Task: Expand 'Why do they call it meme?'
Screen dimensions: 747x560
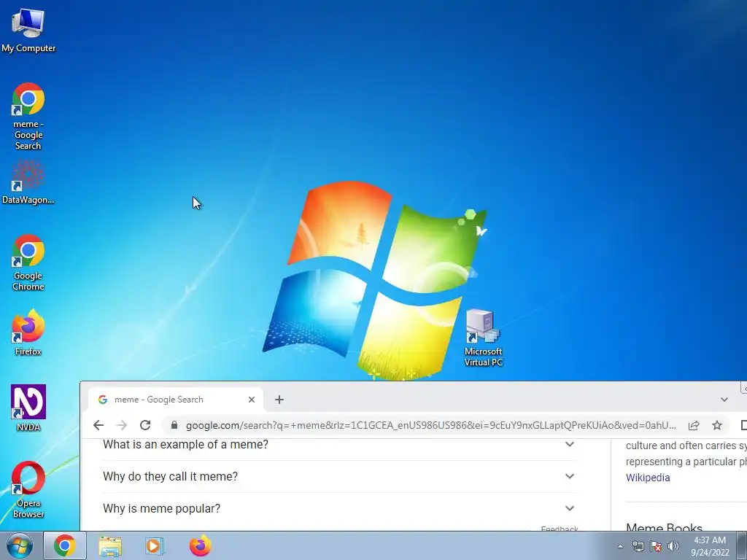Action: pos(340,476)
